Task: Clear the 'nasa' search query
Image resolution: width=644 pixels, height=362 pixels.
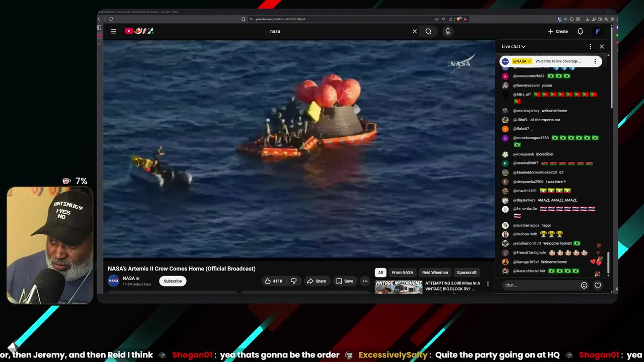Action: 415,31
